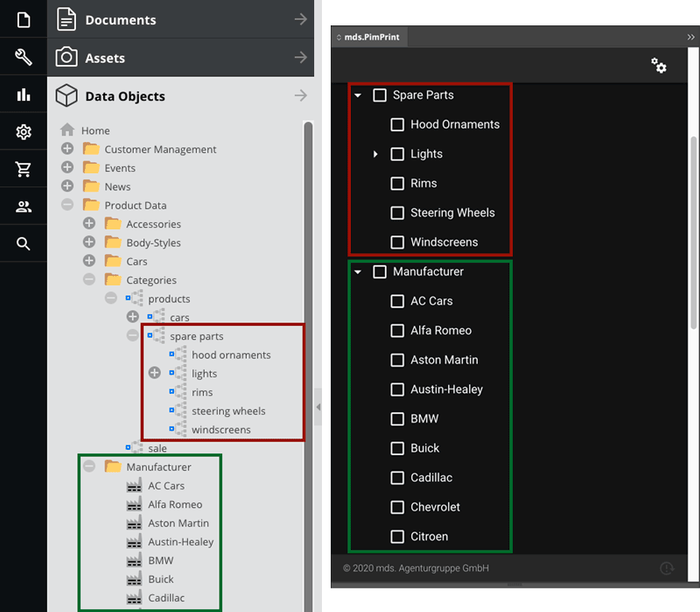The width and height of the screenshot is (700, 612).
Task: Click the Home house icon
Action: tap(67, 130)
